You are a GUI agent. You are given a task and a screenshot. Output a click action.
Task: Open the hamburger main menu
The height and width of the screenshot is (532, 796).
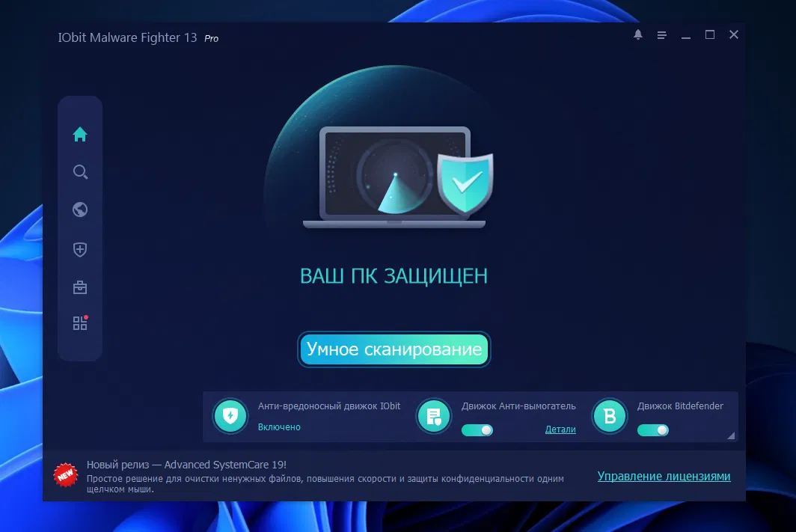662,34
